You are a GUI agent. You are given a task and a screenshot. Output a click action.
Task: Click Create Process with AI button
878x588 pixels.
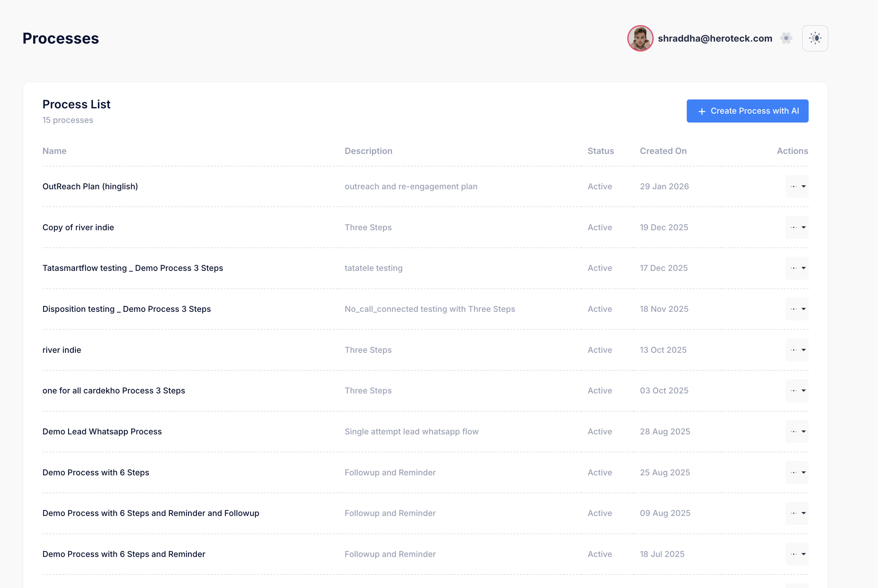click(747, 111)
